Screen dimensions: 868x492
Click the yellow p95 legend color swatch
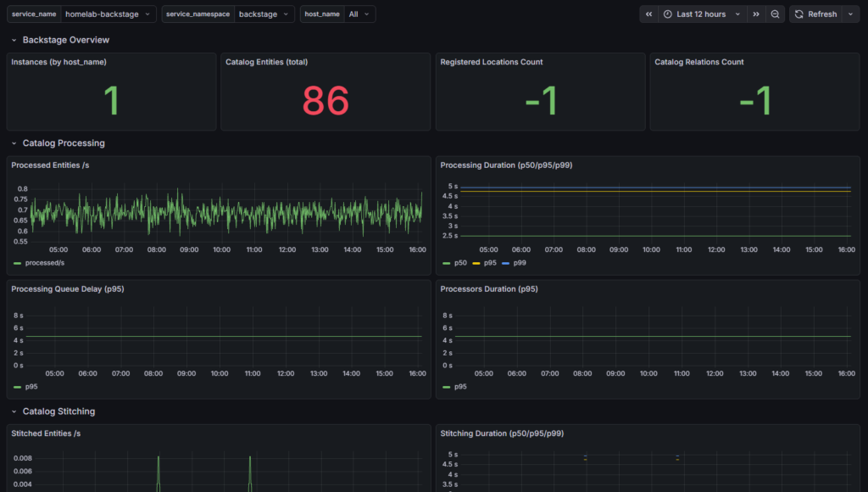click(476, 263)
